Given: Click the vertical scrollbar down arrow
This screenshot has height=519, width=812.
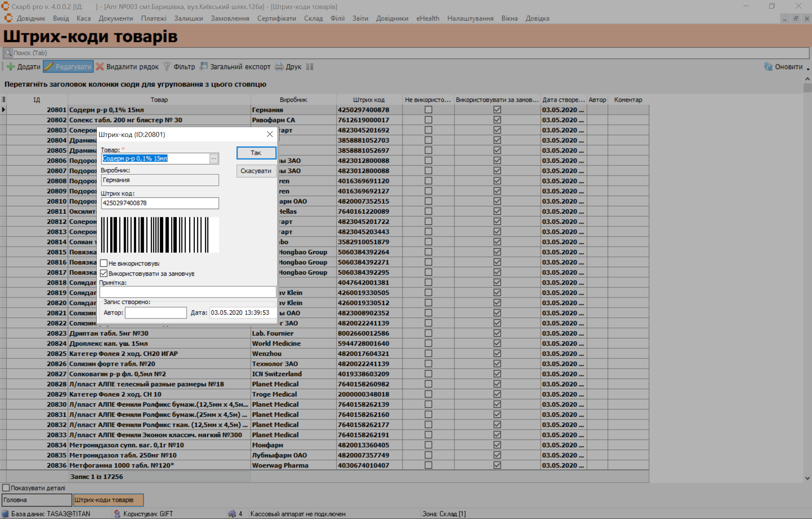Looking at the screenshot, I should 807,478.
